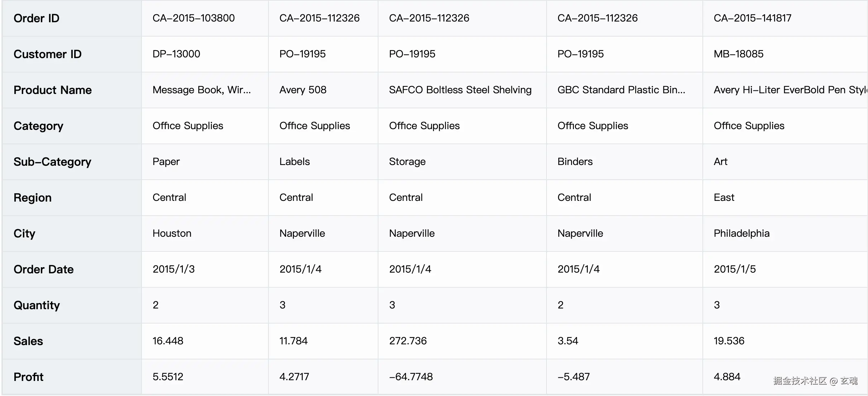Select order ID CA-2015-141817 cell
Viewport: 868px width, 396px height.
tap(752, 18)
